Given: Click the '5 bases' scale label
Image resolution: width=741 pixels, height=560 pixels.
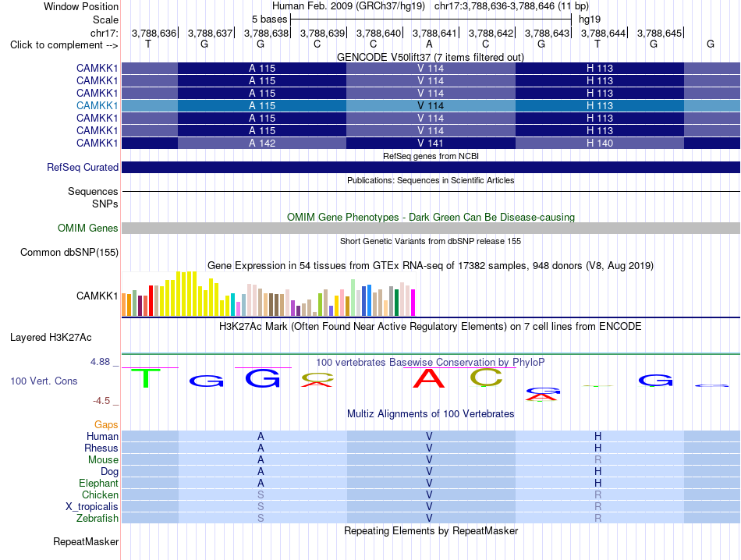Looking at the screenshot, I should pos(269,19).
